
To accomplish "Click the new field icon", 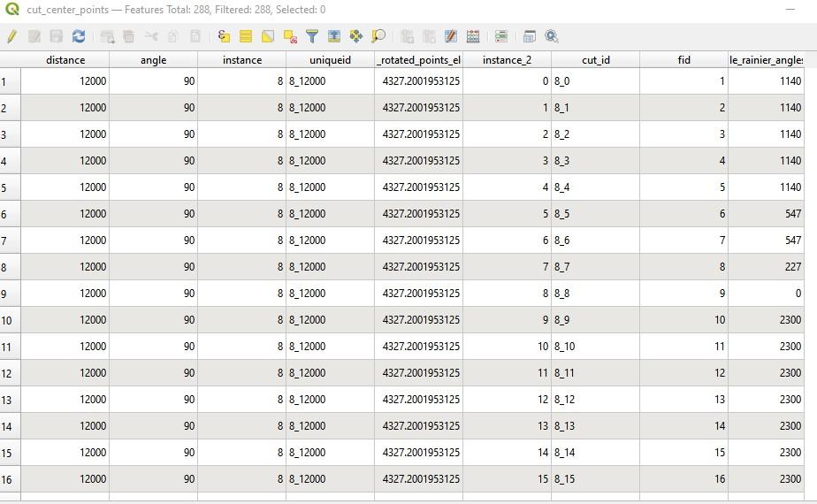I will (x=408, y=36).
